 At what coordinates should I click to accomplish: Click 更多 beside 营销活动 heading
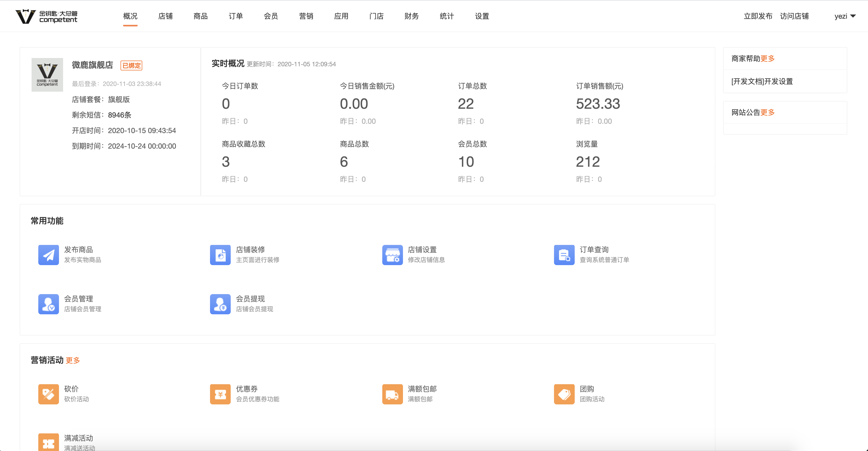coord(73,361)
